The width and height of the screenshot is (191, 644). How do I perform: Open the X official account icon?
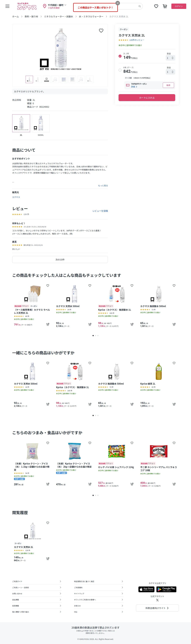coord(157,600)
